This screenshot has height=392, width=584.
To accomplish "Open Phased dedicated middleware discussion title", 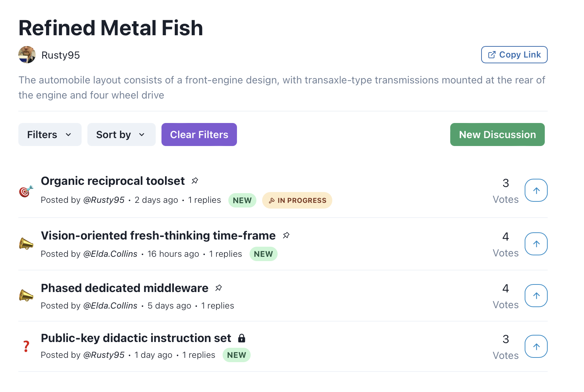I will [x=124, y=288].
